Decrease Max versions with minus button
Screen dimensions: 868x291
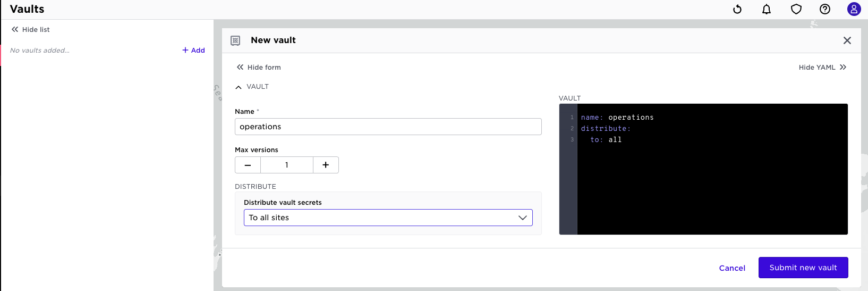pyautogui.click(x=248, y=165)
